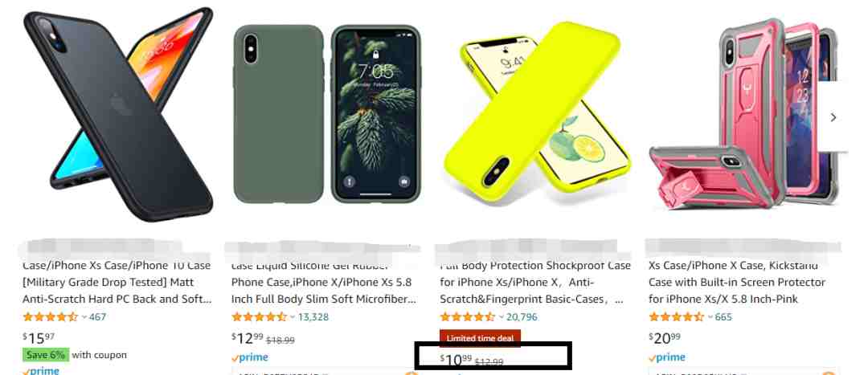Expand rating dropdown beside 467 reviews
The height and width of the screenshot is (375, 868).
pyautogui.click(x=84, y=317)
